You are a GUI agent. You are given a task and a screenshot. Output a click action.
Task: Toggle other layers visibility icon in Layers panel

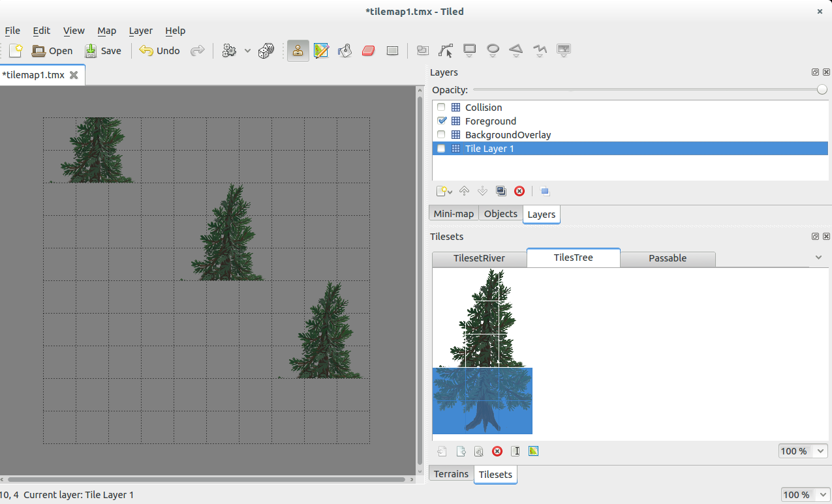coord(545,191)
